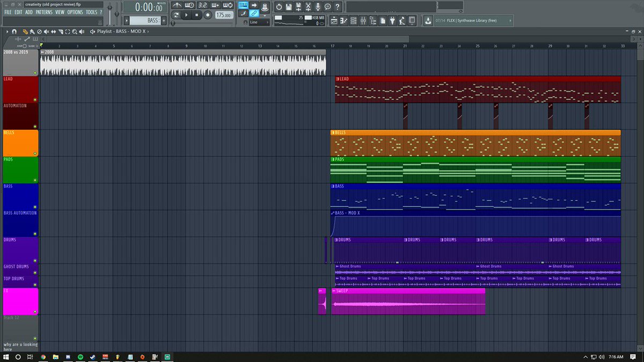The width and height of the screenshot is (644, 362).
Task: Expand the playlist options arrow menu
Action: coord(7,32)
